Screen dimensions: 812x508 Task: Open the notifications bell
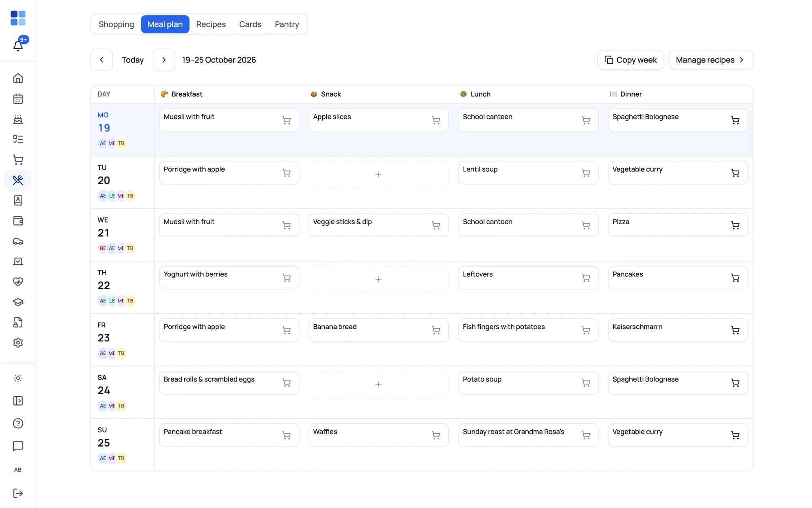point(18,46)
